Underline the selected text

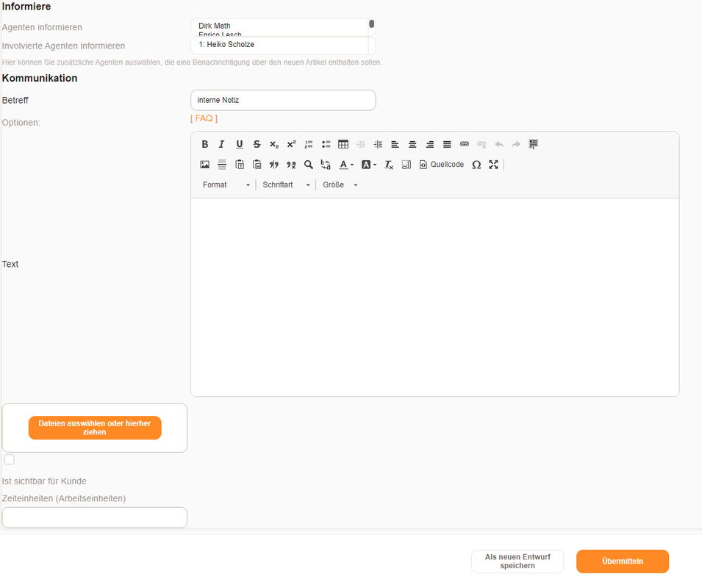[x=239, y=144]
